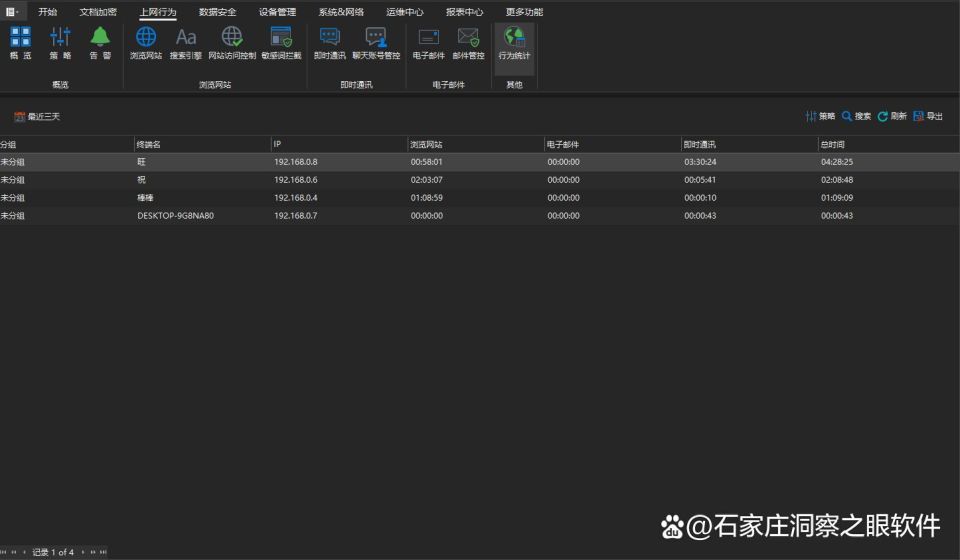960x560 pixels.
Task: Click the browsing time 01:08:59
Action: pos(426,198)
